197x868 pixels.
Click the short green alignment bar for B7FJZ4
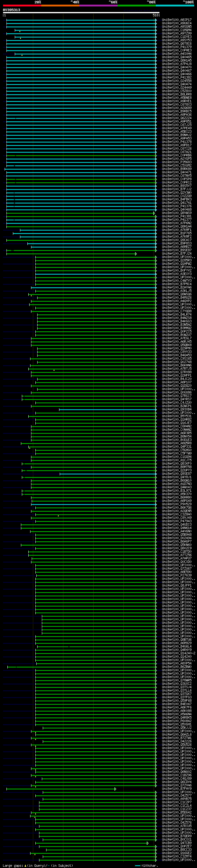(x=72, y=254)
